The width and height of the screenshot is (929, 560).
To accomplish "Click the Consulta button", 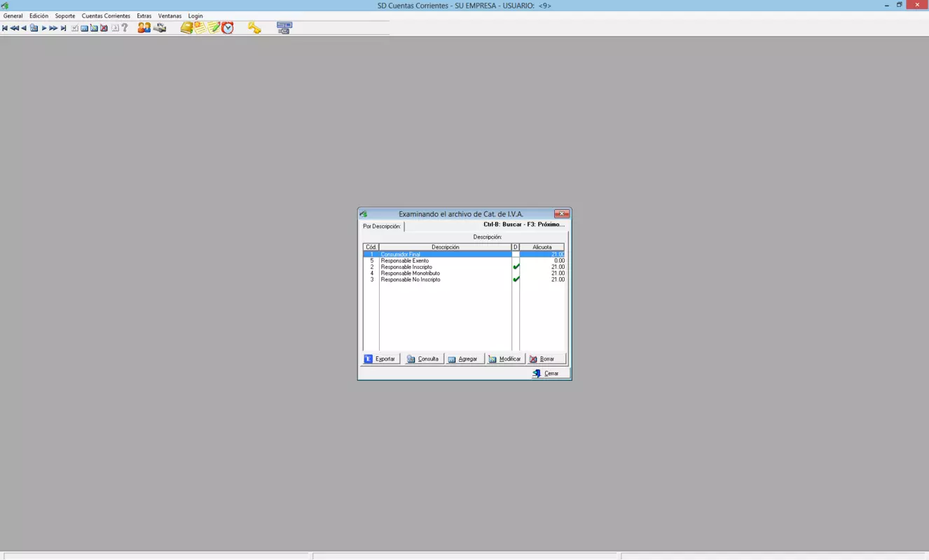I will pos(423,359).
